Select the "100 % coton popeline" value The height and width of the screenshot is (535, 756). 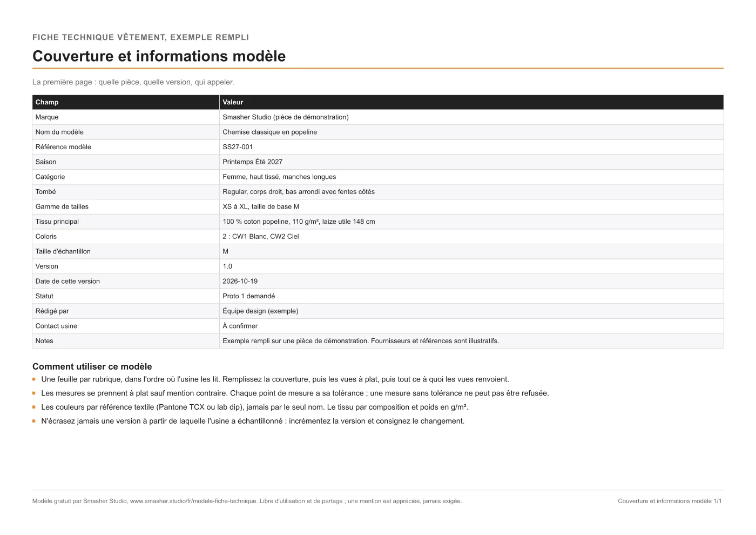299,222
